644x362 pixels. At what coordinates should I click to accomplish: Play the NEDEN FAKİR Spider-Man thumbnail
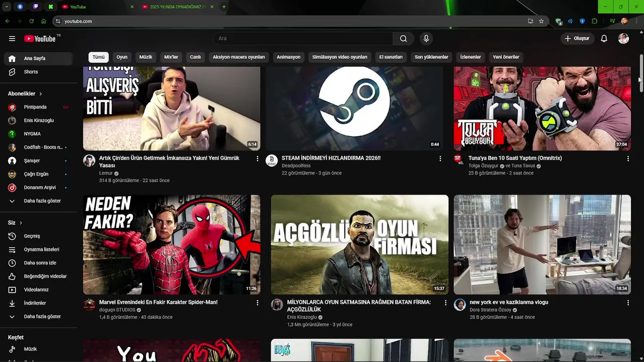172,245
